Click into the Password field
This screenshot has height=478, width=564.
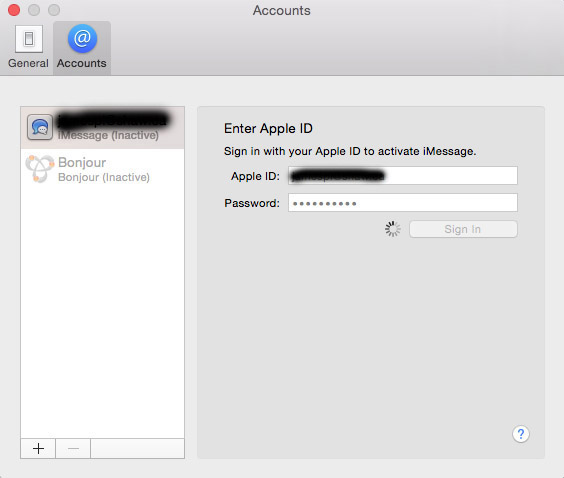tap(403, 203)
